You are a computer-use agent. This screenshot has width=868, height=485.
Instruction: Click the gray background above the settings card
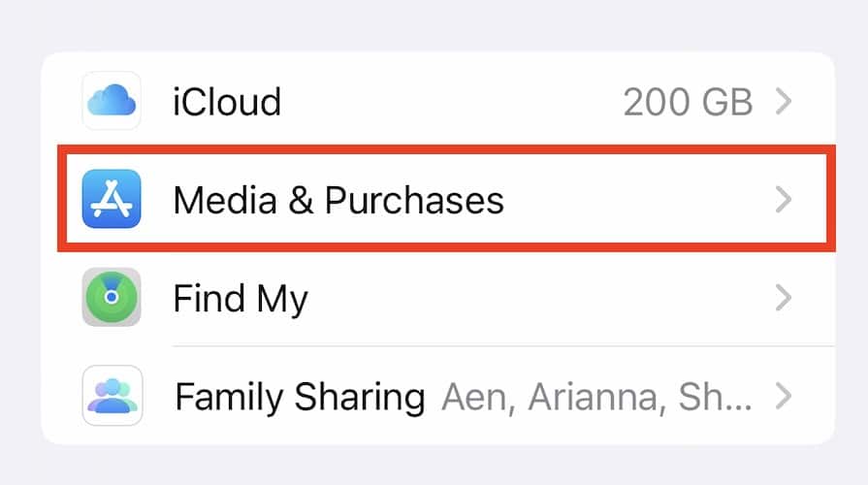(436, 24)
